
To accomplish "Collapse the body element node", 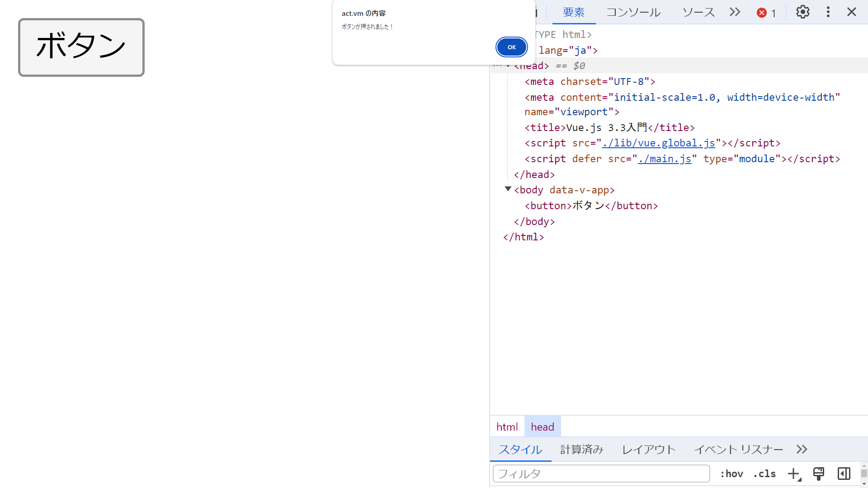I will click(508, 189).
